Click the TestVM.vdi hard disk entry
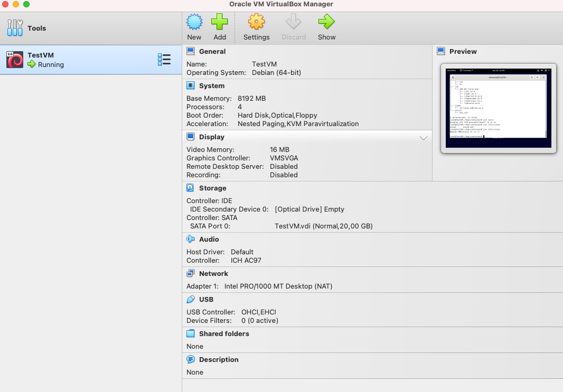Viewport: 563px width, 392px height. pos(324,226)
